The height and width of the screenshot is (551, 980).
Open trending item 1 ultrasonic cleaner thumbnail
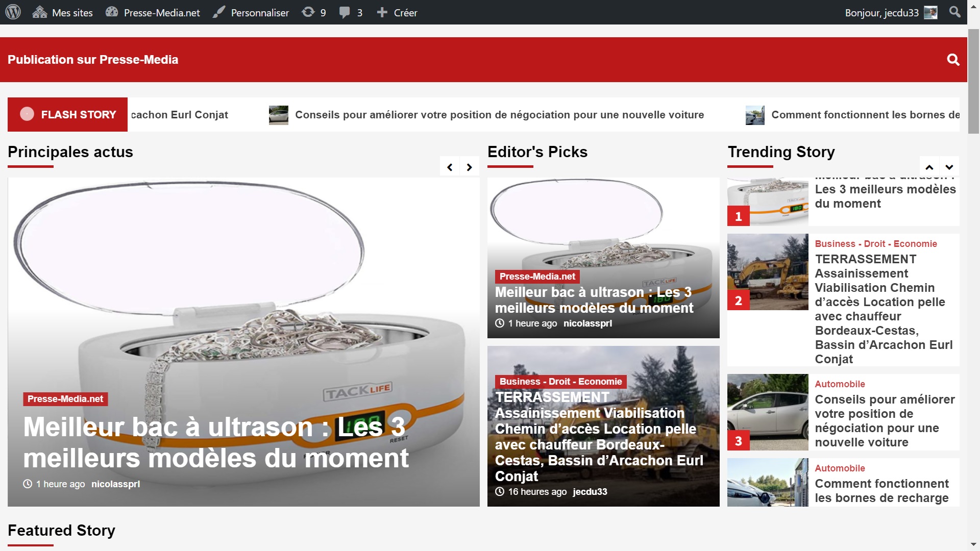pyautogui.click(x=768, y=202)
